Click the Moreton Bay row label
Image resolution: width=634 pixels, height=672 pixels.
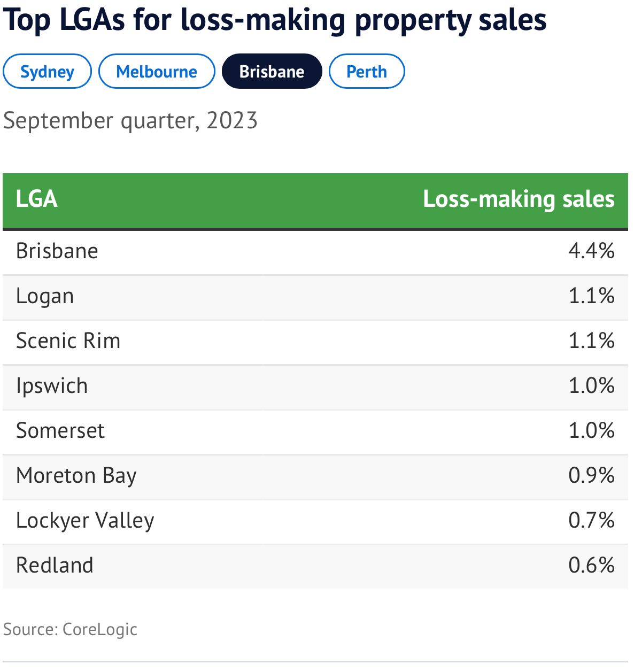point(76,475)
